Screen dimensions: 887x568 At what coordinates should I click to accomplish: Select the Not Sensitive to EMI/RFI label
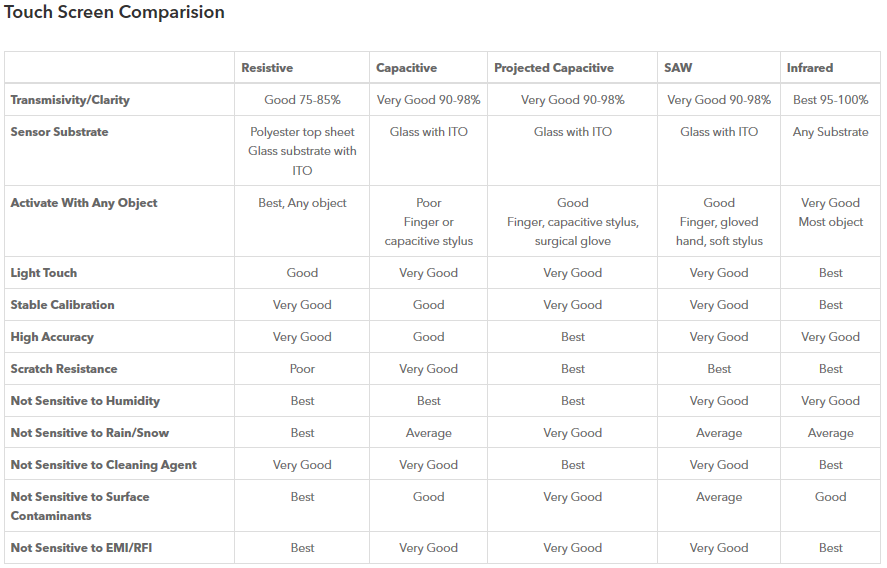pyautogui.click(x=81, y=548)
